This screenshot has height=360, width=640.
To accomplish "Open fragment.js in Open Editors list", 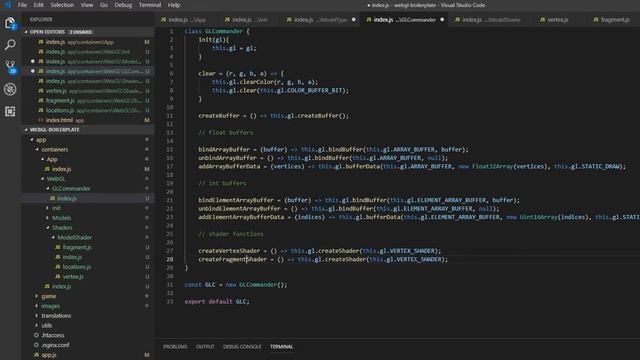I will (x=88, y=100).
